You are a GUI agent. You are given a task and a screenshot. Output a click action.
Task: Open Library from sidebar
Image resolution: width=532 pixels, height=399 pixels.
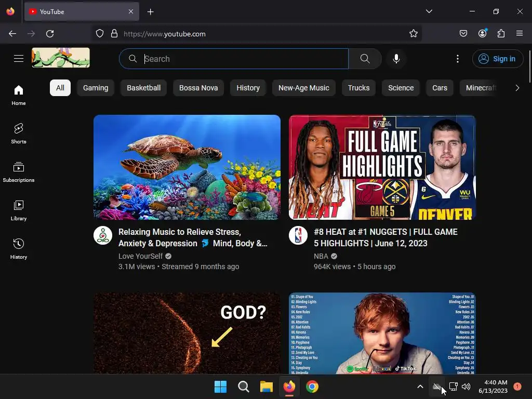click(x=19, y=210)
